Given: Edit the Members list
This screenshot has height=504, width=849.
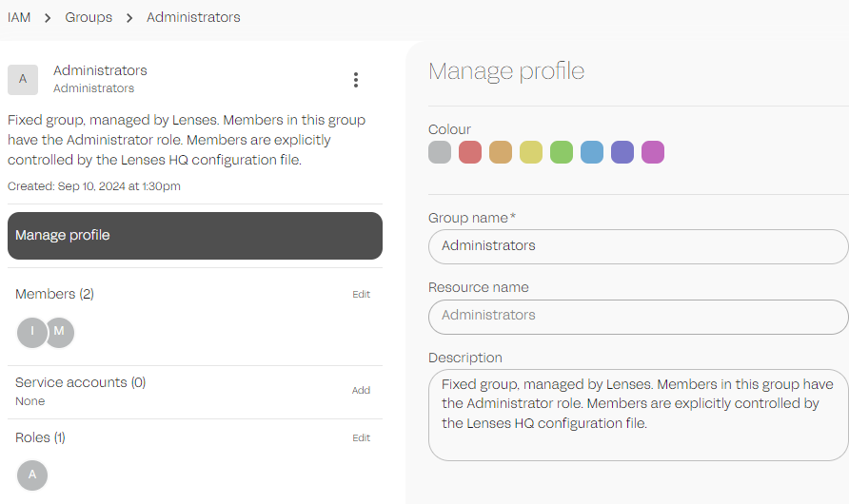Looking at the screenshot, I should 361,295.
